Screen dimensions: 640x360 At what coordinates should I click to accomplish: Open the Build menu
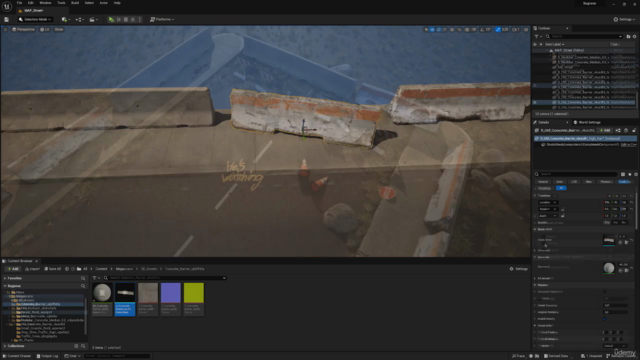point(75,3)
